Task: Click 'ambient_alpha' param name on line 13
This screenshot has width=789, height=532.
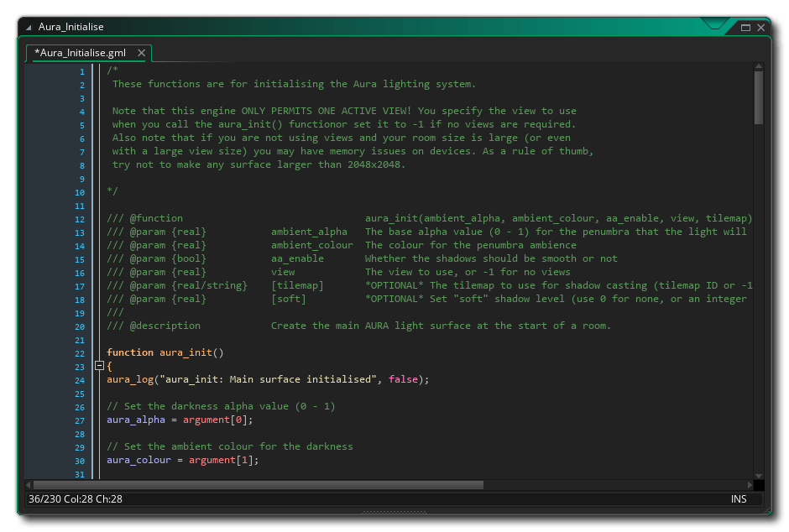Action: pyautogui.click(x=309, y=232)
